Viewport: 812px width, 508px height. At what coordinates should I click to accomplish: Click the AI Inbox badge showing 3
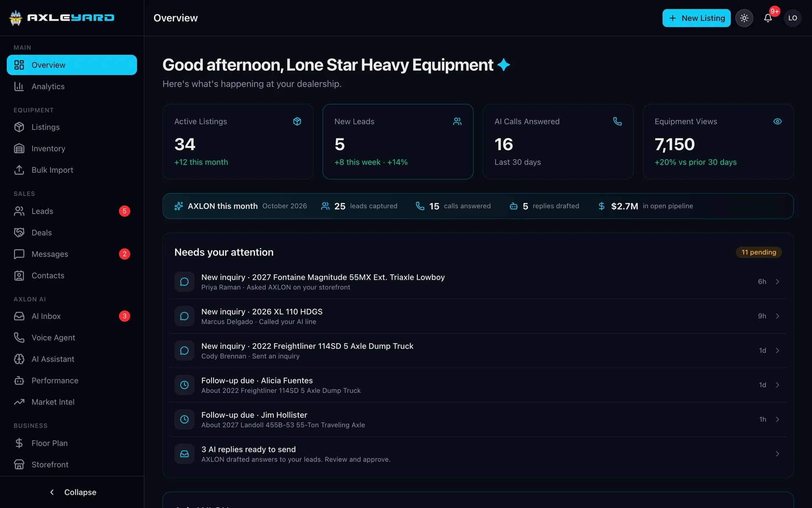124,316
